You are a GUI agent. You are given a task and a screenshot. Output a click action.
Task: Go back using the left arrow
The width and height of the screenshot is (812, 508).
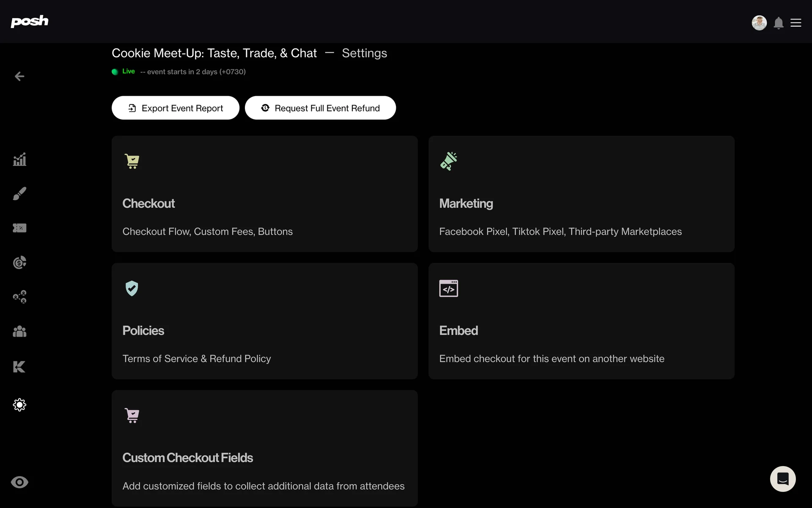[19, 76]
